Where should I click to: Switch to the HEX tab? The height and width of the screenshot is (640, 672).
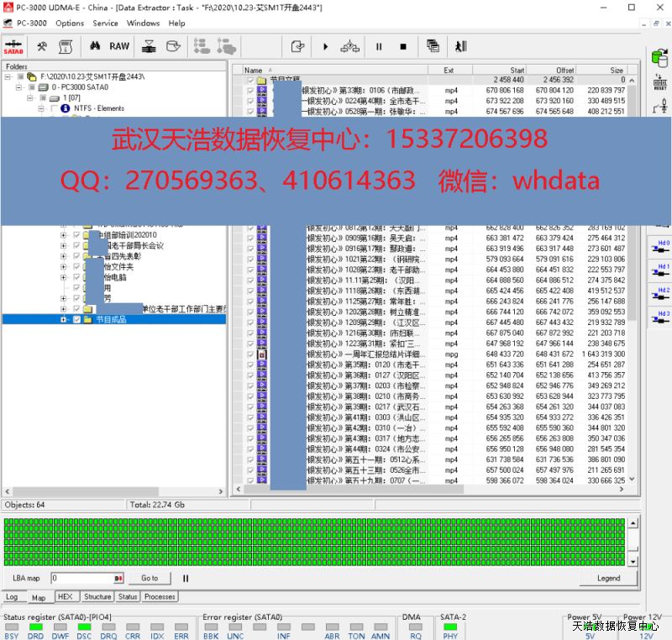click(65, 596)
